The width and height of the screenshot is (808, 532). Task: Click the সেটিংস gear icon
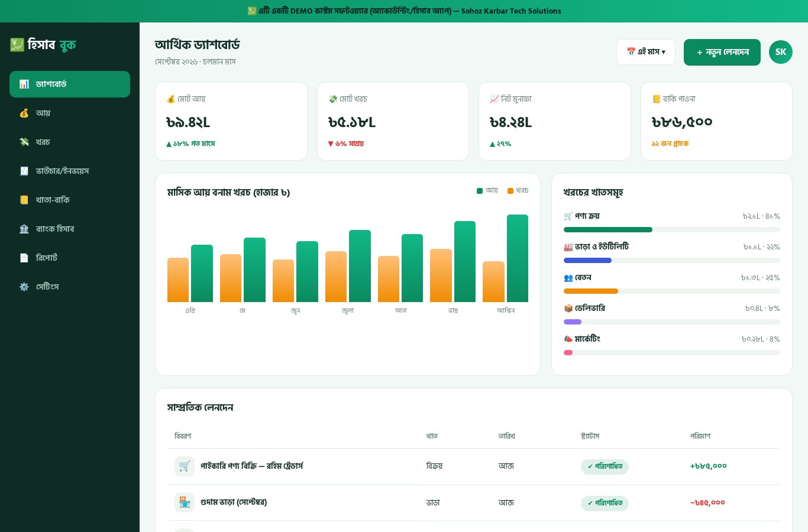pyautogui.click(x=24, y=287)
